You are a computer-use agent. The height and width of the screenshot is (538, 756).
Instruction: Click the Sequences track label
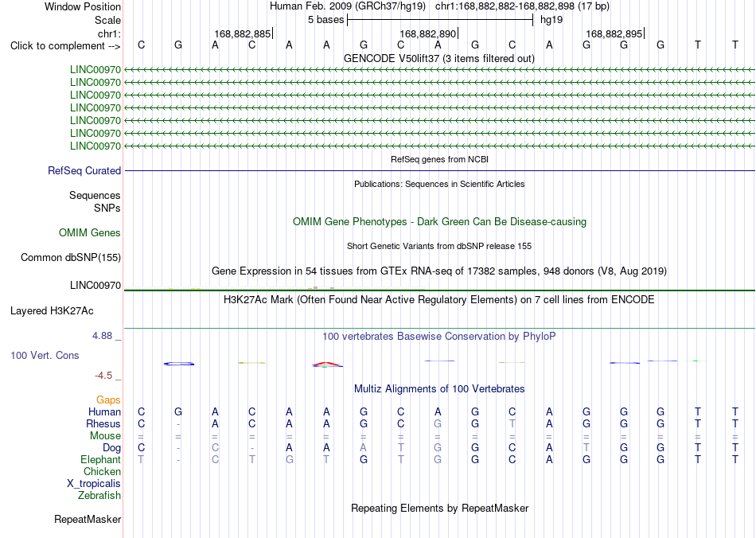(95, 195)
